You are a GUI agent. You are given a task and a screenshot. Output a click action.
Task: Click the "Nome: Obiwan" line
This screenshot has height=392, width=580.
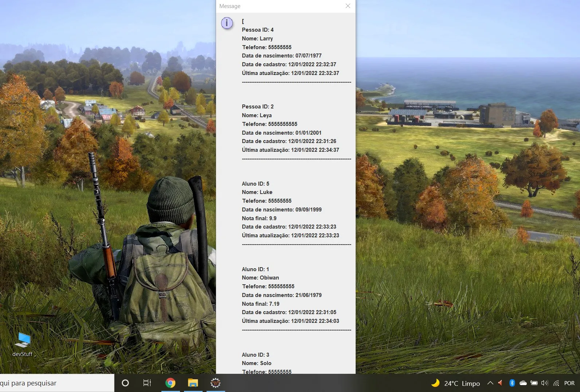260,278
